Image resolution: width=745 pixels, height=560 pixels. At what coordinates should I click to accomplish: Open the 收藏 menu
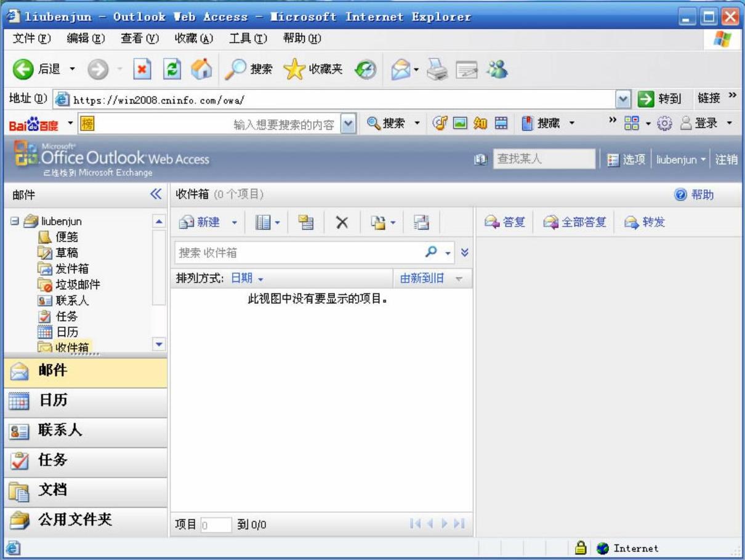pyautogui.click(x=195, y=38)
